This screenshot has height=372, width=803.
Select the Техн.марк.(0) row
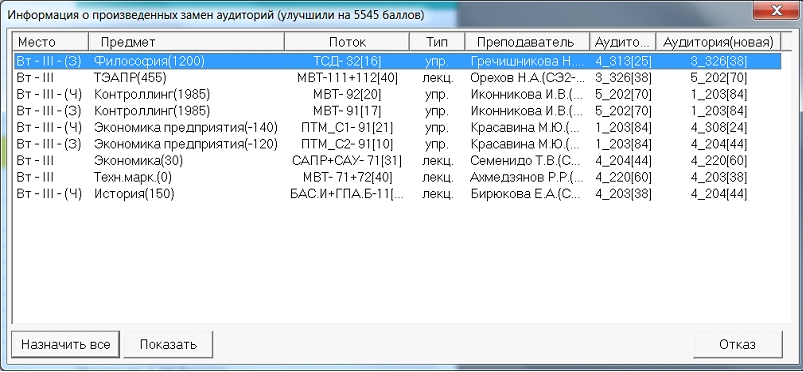click(397, 177)
